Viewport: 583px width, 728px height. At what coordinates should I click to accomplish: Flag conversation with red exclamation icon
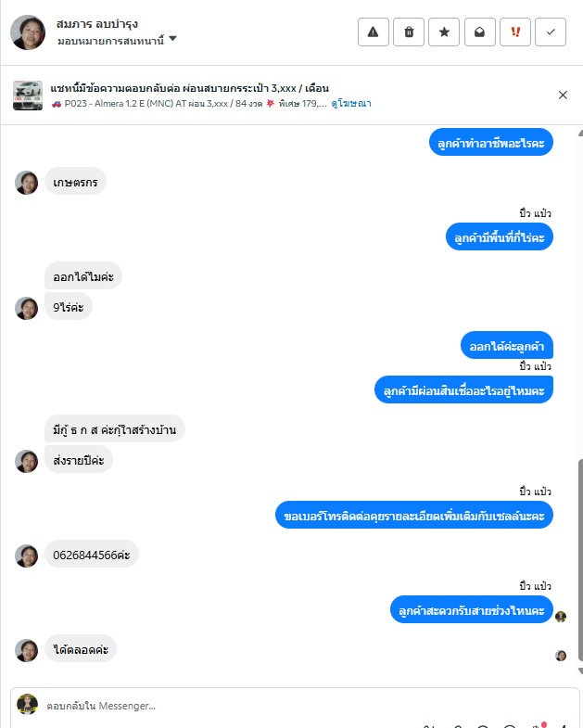coord(515,32)
